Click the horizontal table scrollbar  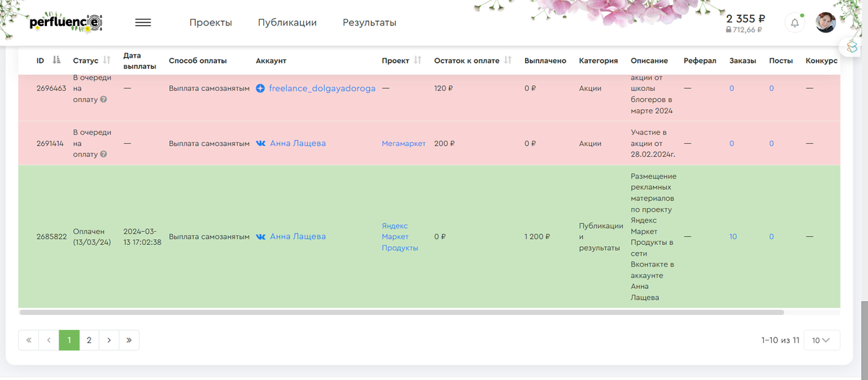pyautogui.click(x=401, y=313)
